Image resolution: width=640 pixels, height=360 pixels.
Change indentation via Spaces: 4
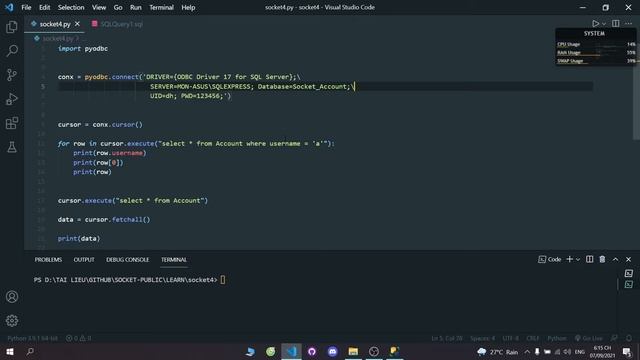(x=482, y=338)
